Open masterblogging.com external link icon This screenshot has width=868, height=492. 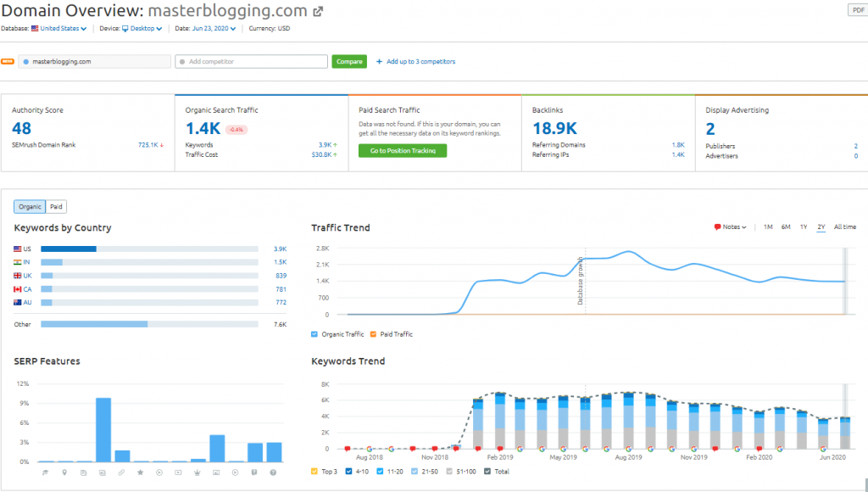tap(318, 12)
